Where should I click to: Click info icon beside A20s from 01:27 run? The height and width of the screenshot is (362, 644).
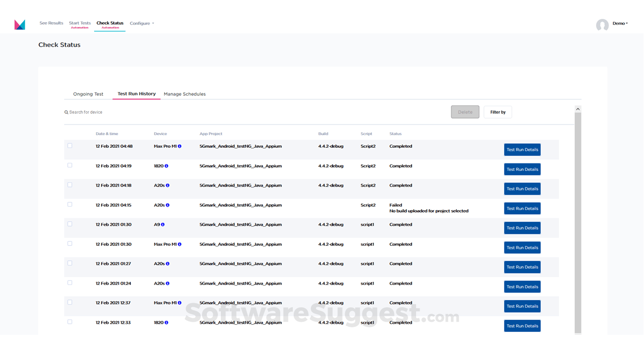click(168, 263)
